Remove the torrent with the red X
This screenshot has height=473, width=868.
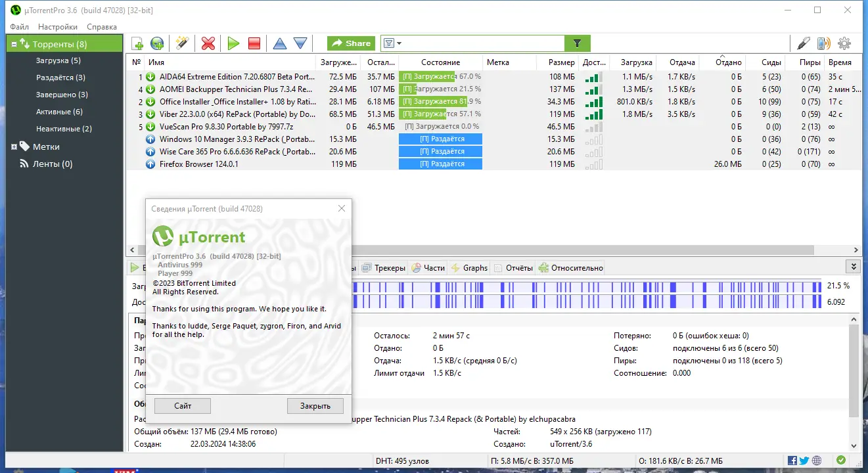coord(208,43)
